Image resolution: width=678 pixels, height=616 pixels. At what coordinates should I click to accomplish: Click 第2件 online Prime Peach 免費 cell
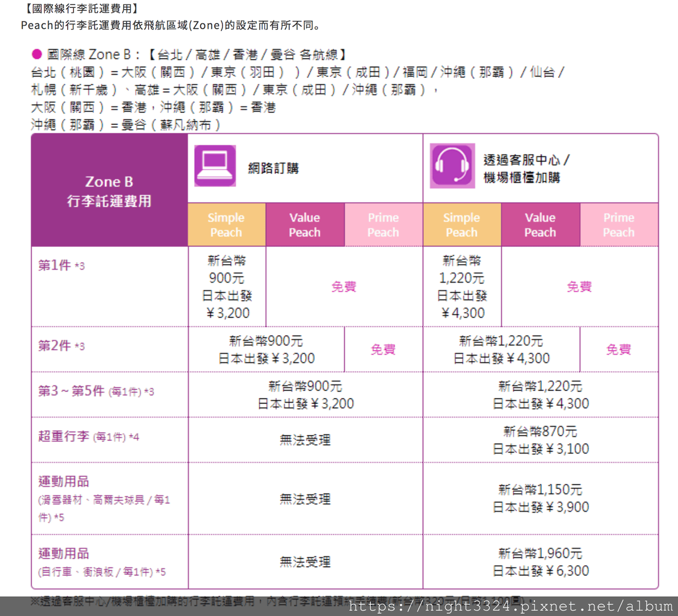coord(384,349)
